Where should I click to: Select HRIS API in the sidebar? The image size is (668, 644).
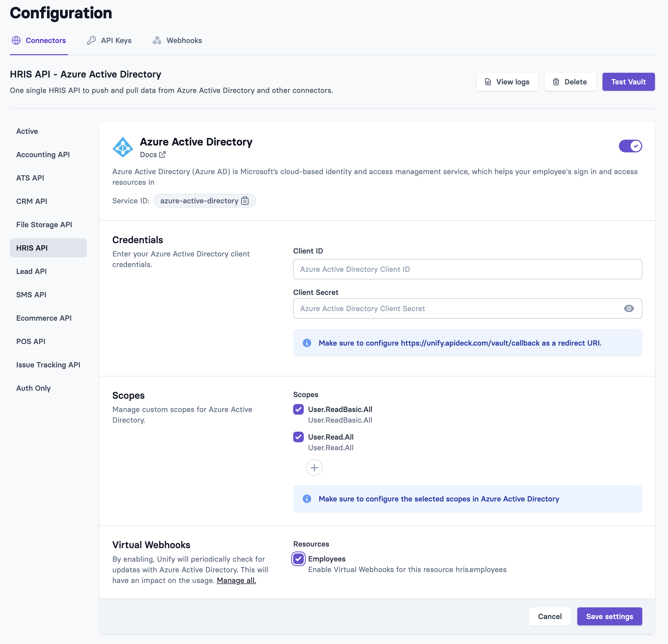[x=48, y=248]
